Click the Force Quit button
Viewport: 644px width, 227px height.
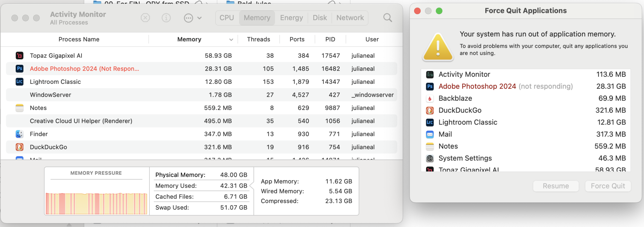click(x=608, y=186)
